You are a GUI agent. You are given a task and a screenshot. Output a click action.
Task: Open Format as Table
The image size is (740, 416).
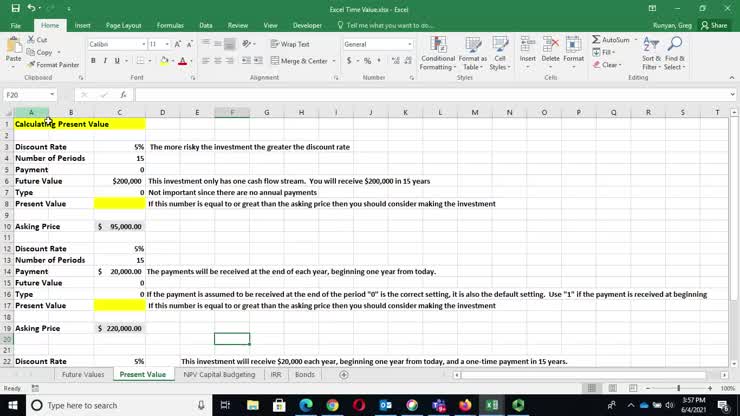coord(472,53)
